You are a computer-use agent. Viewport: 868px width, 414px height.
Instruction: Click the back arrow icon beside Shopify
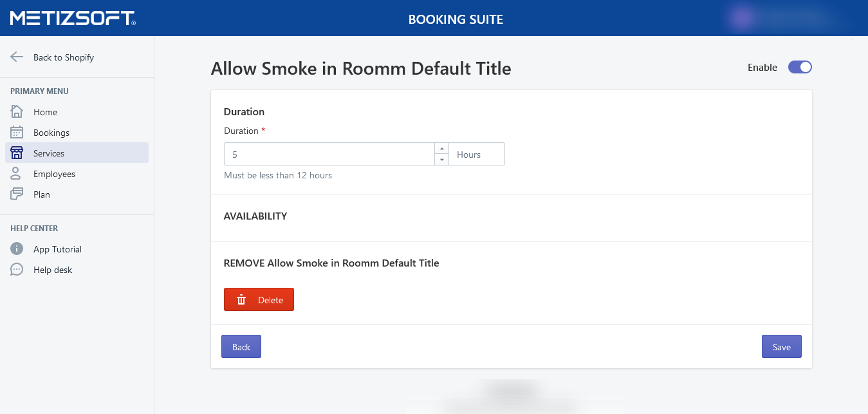pyautogui.click(x=17, y=57)
